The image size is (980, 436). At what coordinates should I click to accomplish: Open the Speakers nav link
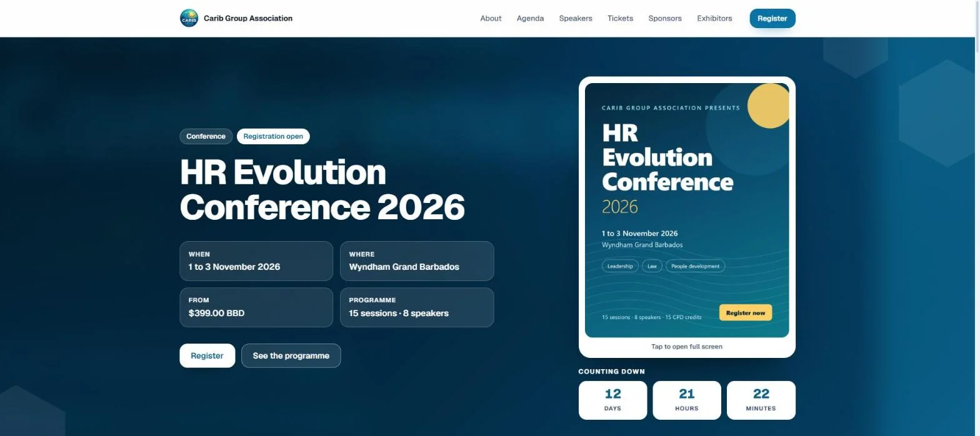(576, 18)
